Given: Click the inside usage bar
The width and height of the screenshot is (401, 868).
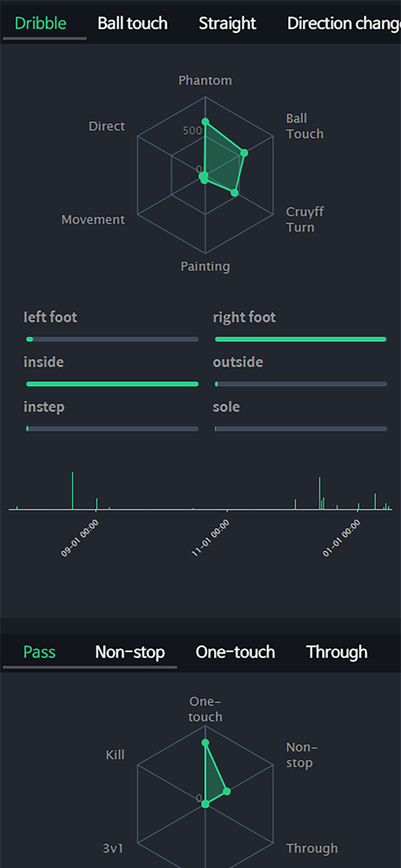Looking at the screenshot, I should click(x=112, y=384).
